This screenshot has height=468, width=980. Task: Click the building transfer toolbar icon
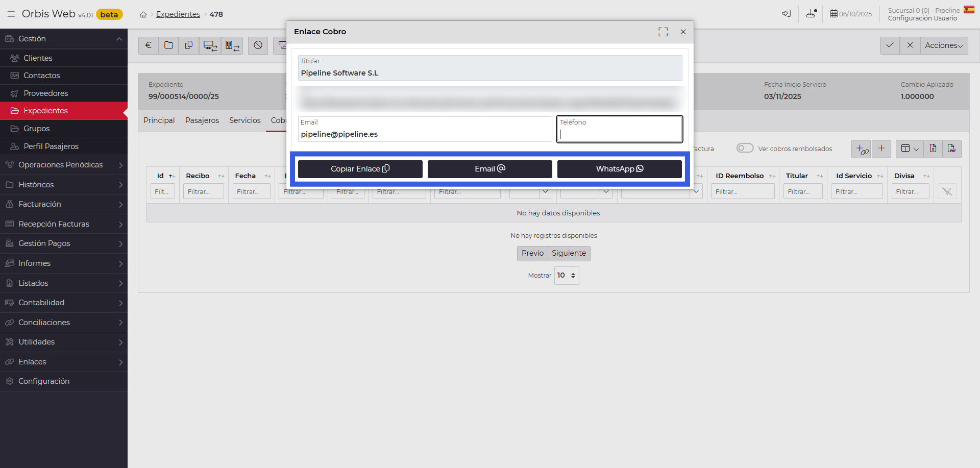[x=232, y=45]
